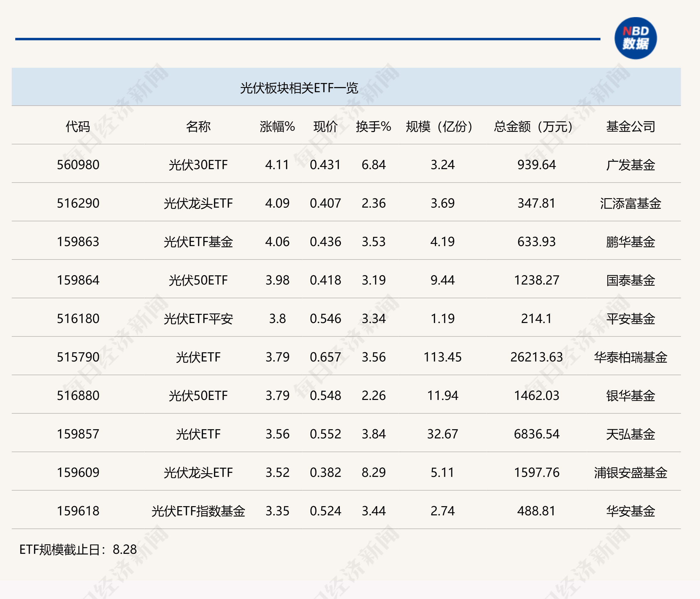Select fund code 159863

point(78,242)
